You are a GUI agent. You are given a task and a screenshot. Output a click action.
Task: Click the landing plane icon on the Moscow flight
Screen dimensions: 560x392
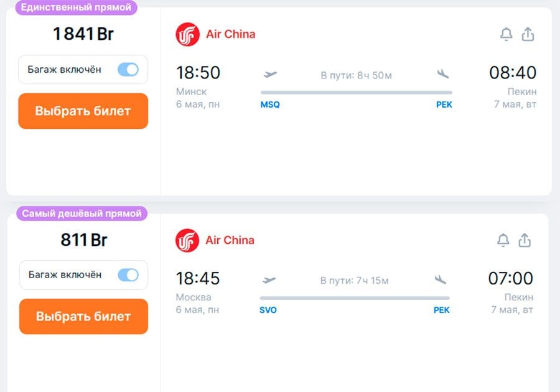441,279
